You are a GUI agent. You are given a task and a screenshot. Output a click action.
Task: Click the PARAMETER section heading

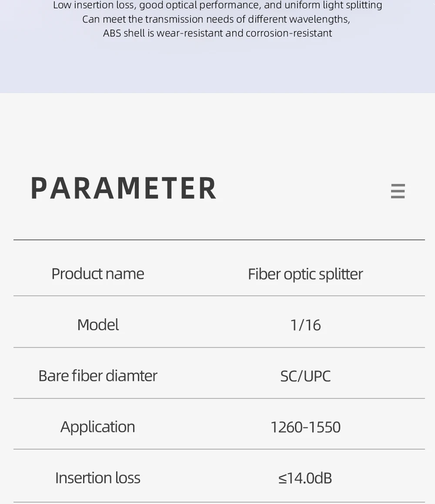coord(124,189)
